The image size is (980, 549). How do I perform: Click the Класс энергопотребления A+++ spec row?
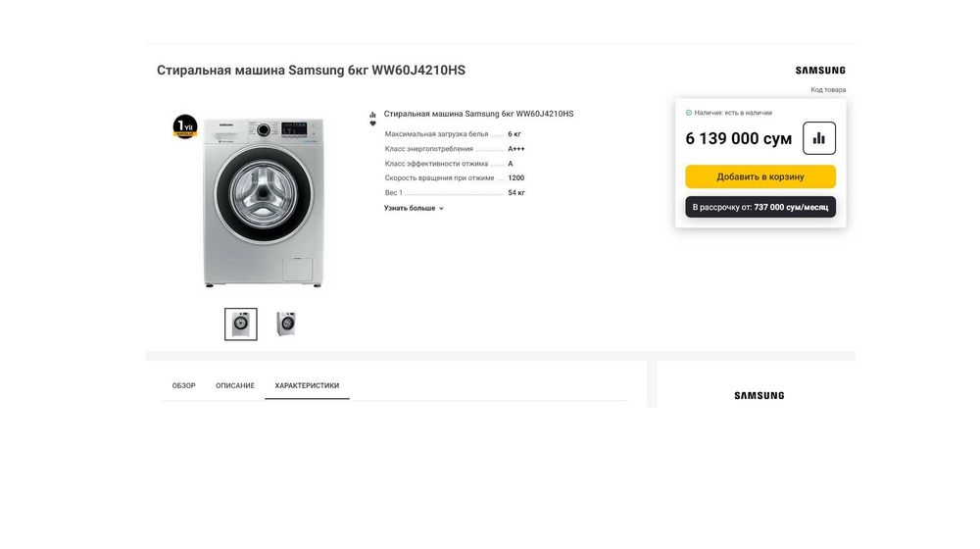(x=455, y=149)
